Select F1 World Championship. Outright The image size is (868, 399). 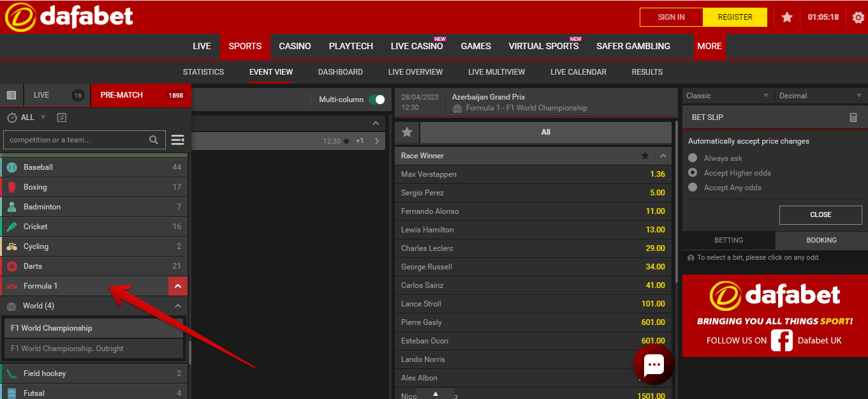tap(94, 349)
